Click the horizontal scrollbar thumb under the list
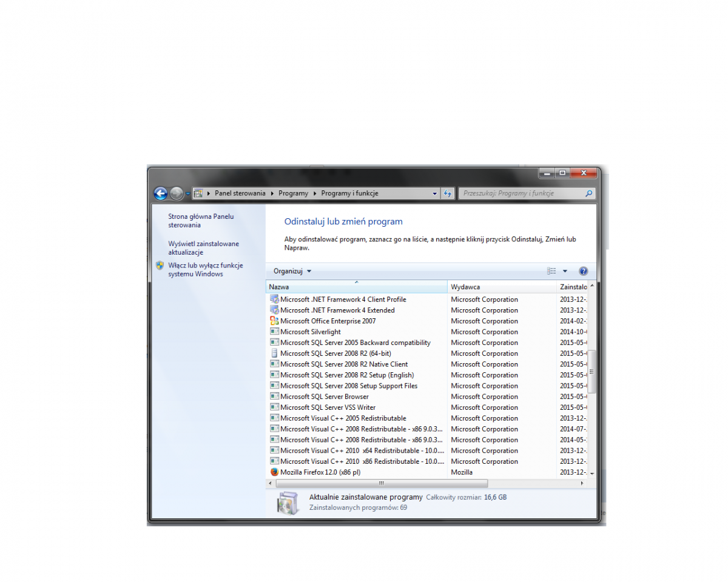The image size is (728, 582). tap(382, 483)
